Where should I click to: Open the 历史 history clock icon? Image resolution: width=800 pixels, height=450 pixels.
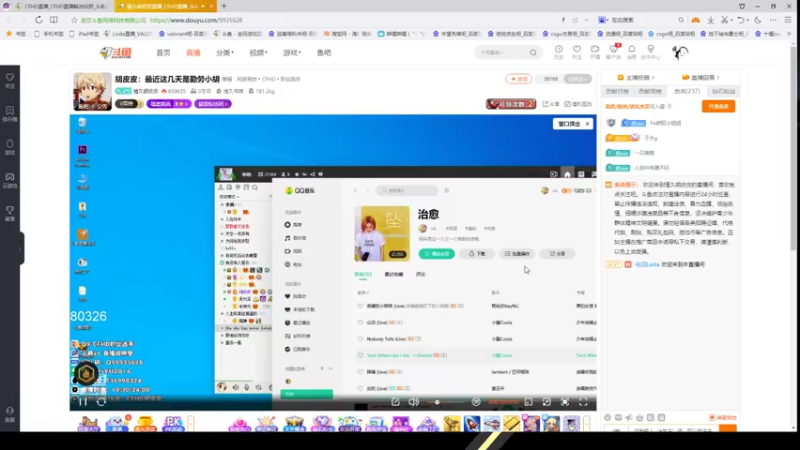pyautogui.click(x=559, y=52)
